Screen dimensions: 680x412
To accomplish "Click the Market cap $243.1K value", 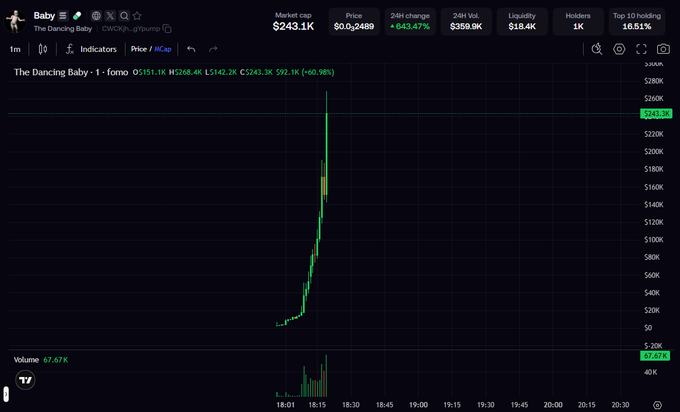I will click(293, 26).
